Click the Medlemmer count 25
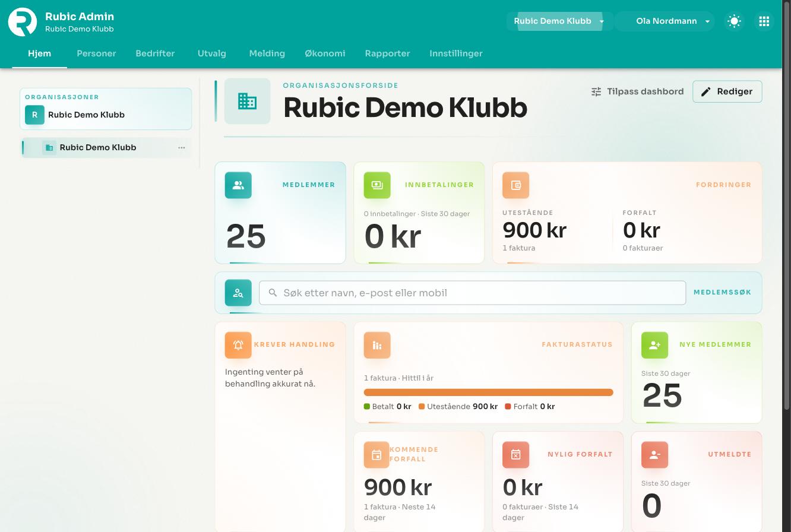791x532 pixels. [246, 236]
